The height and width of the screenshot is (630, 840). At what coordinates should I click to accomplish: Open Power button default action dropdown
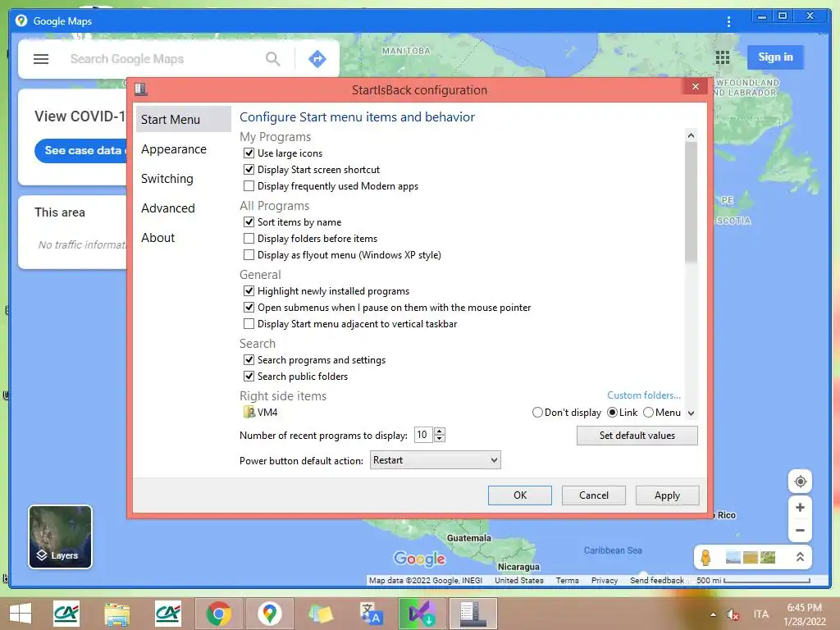[x=435, y=460]
